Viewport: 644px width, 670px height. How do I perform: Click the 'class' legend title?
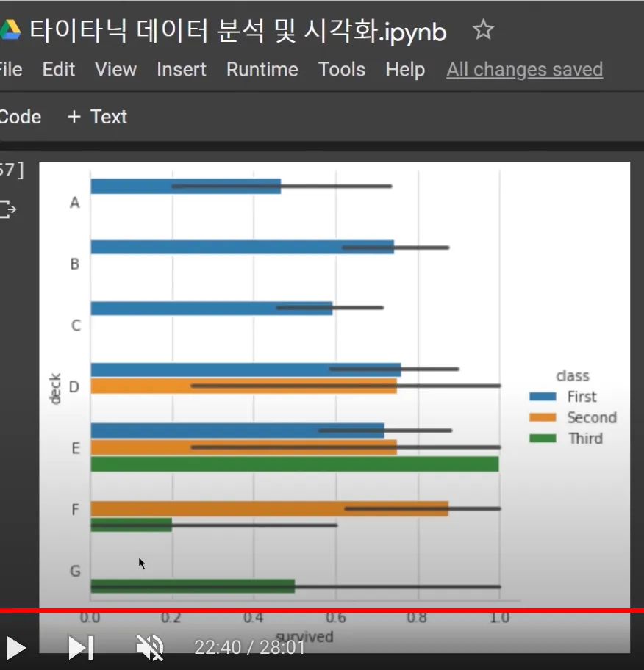573,376
